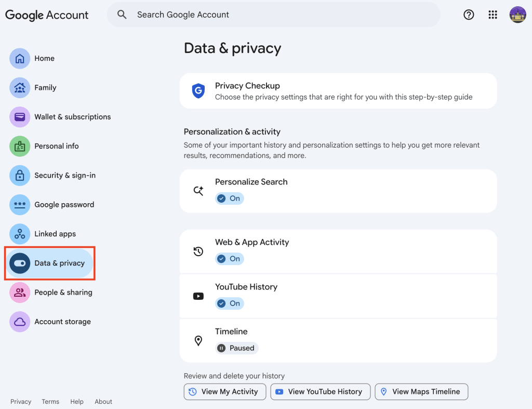This screenshot has height=409, width=532.
Task: Open the Google apps grid icon
Action: (x=493, y=15)
